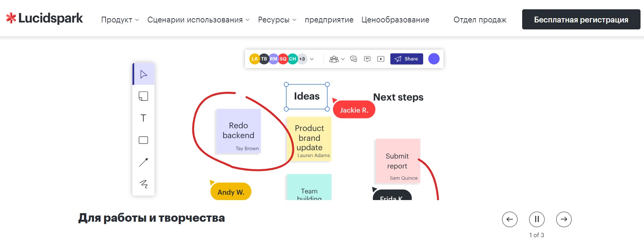The image size is (644, 243).
Task: Pause the slideshow carousel
Action: point(537,219)
